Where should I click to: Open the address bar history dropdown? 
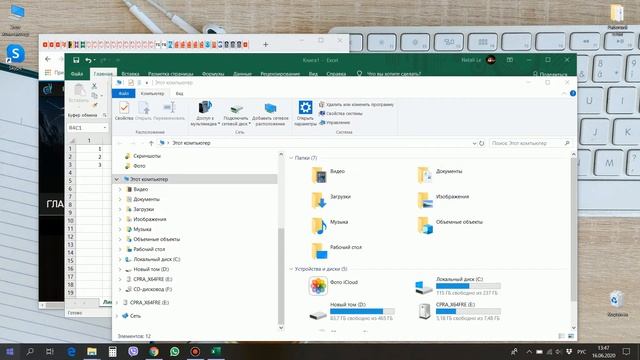(x=474, y=143)
